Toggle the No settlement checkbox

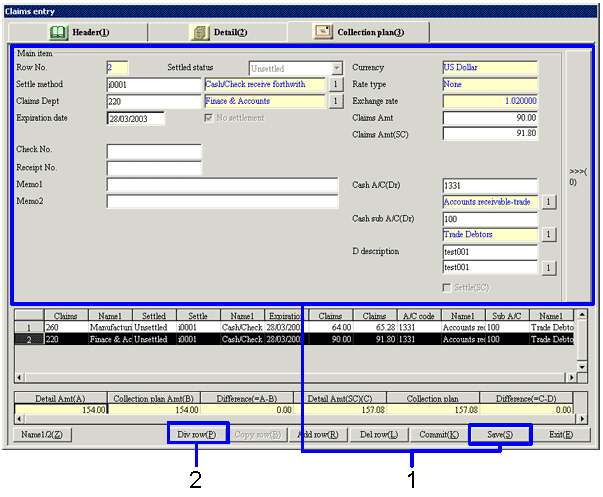coord(208,118)
